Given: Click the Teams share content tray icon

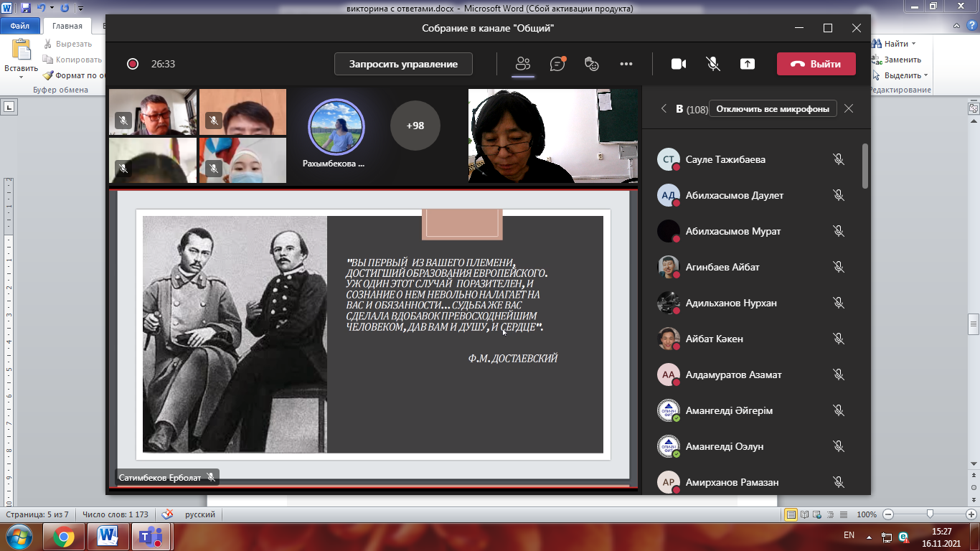Looking at the screenshot, I should 748,64.
